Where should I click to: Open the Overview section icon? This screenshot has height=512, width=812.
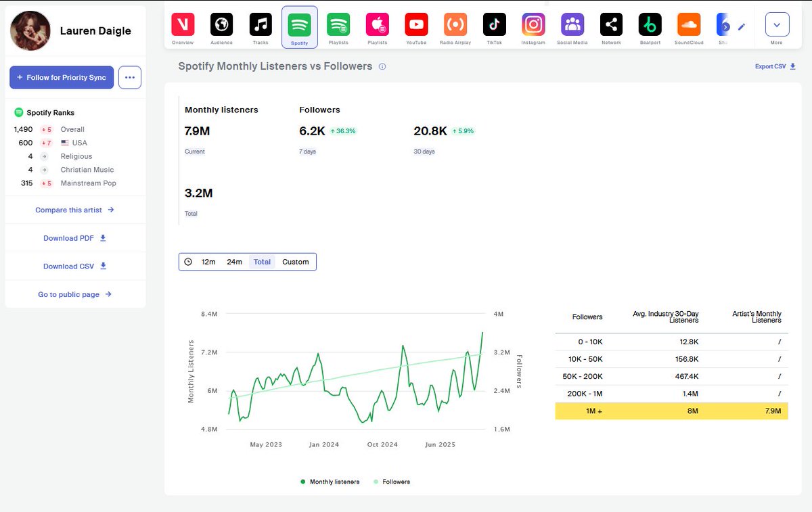[x=183, y=25]
